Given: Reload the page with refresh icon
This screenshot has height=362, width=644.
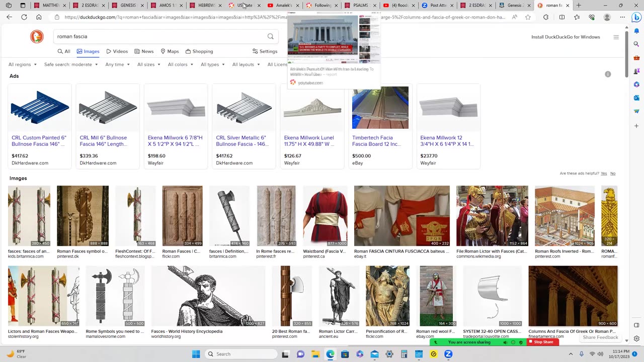Looking at the screenshot, I should click(24, 17).
